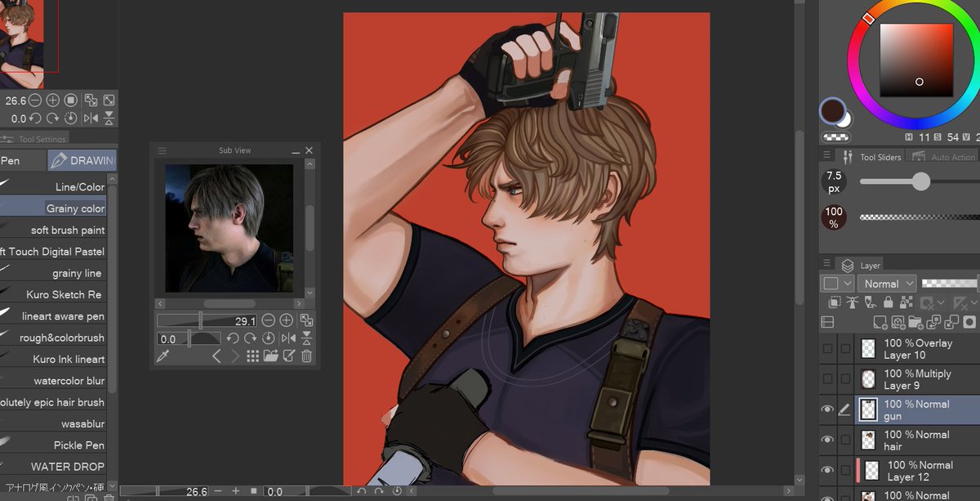
Task: Toggle set as reference layer lighthouse icon
Action: [x=851, y=303]
